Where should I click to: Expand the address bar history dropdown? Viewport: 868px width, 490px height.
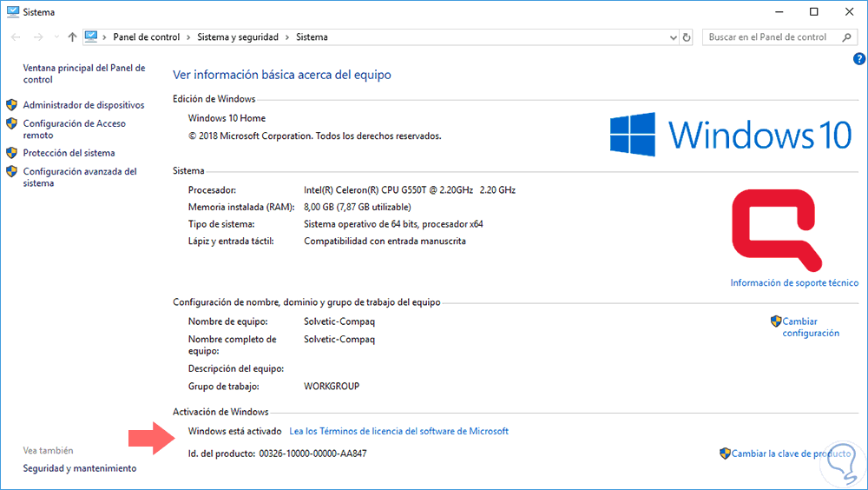tap(673, 37)
